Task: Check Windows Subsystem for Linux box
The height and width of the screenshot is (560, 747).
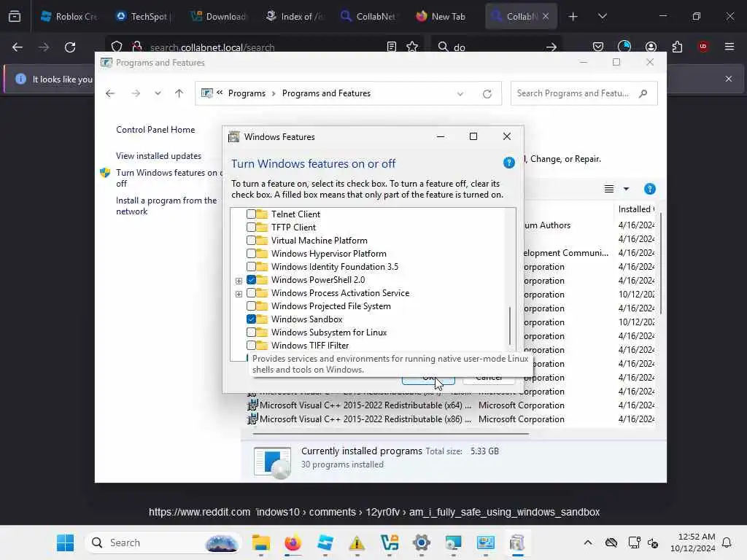Action: (x=251, y=332)
